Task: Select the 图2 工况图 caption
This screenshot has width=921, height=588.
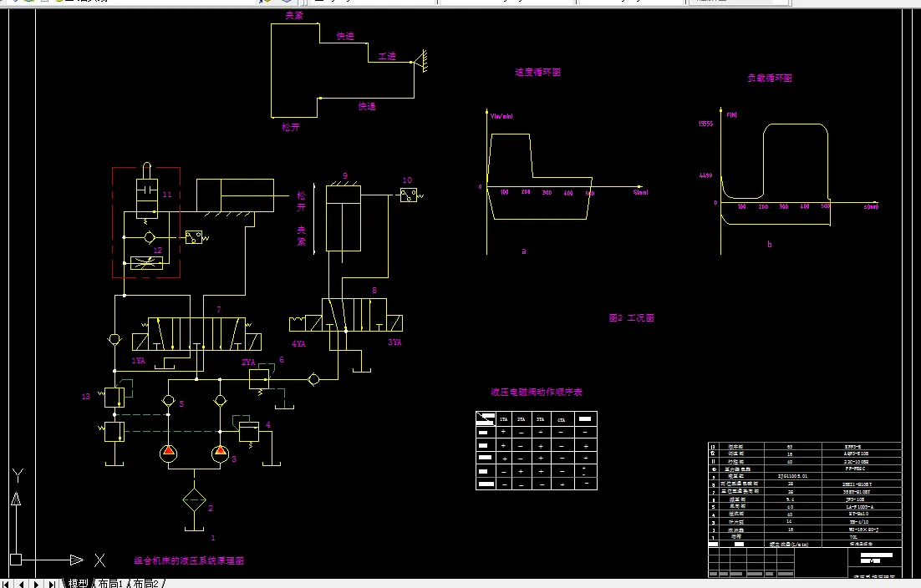Action: 632,317
